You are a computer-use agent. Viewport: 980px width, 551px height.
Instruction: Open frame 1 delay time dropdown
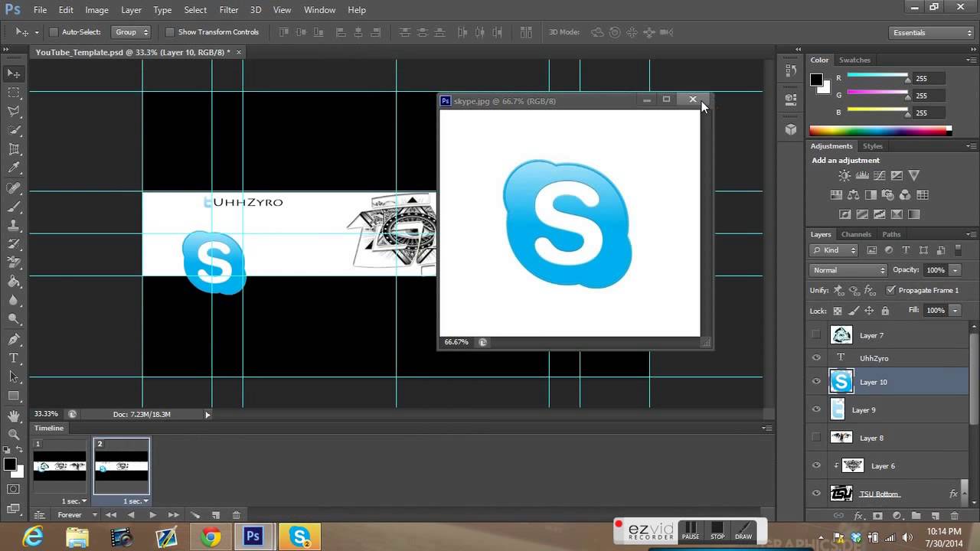point(74,501)
